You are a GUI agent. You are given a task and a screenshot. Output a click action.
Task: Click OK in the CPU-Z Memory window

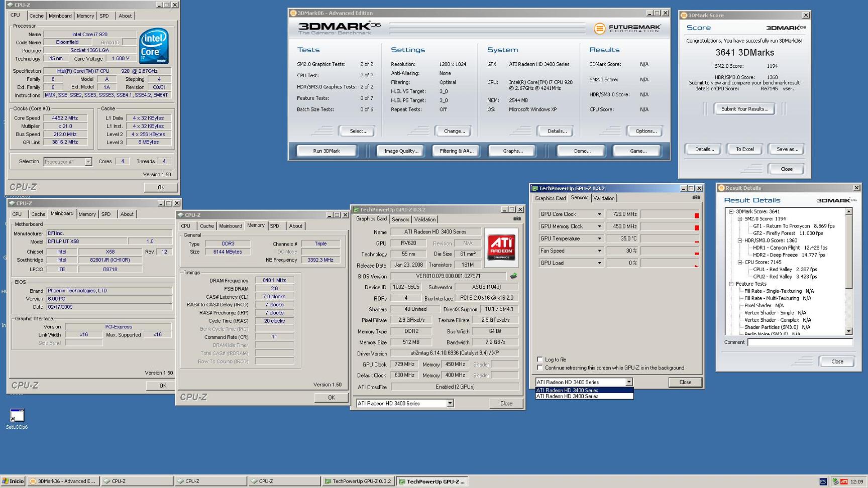[331, 397]
